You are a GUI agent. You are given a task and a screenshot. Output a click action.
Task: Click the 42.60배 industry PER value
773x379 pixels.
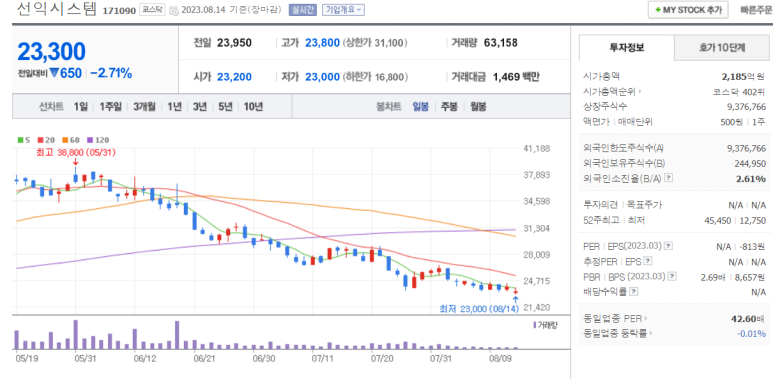tap(749, 318)
